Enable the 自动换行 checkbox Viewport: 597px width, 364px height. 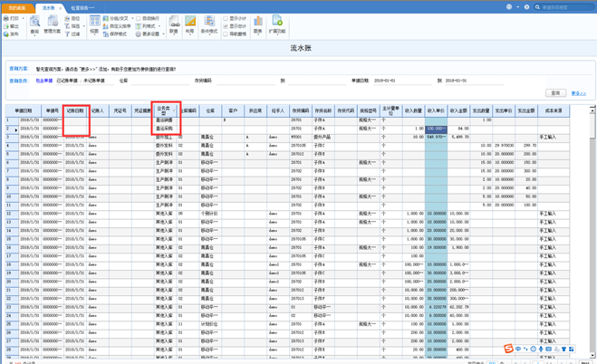139,18
